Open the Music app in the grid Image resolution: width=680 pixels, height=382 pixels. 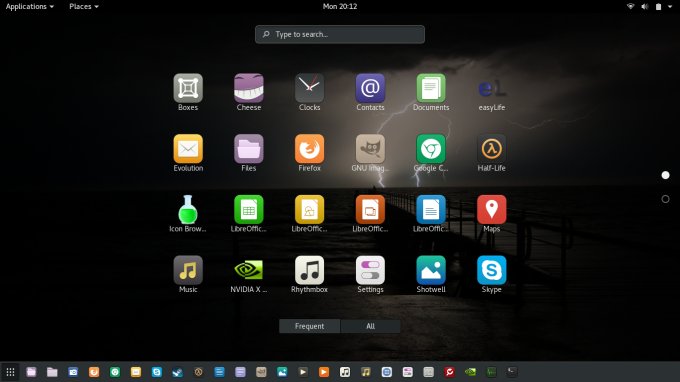188,271
